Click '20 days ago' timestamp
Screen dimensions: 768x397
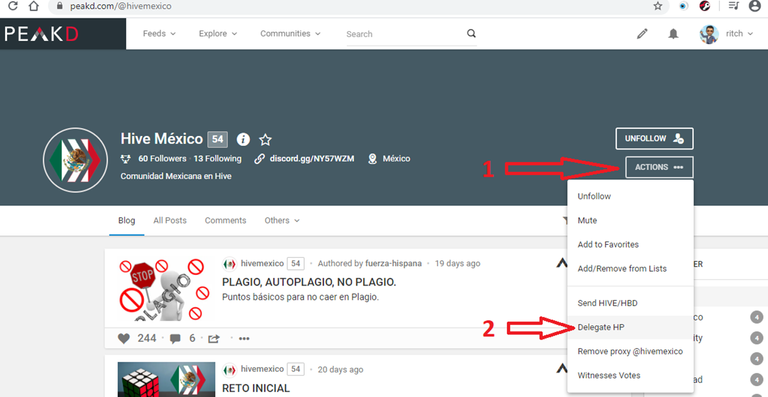pyautogui.click(x=340, y=370)
